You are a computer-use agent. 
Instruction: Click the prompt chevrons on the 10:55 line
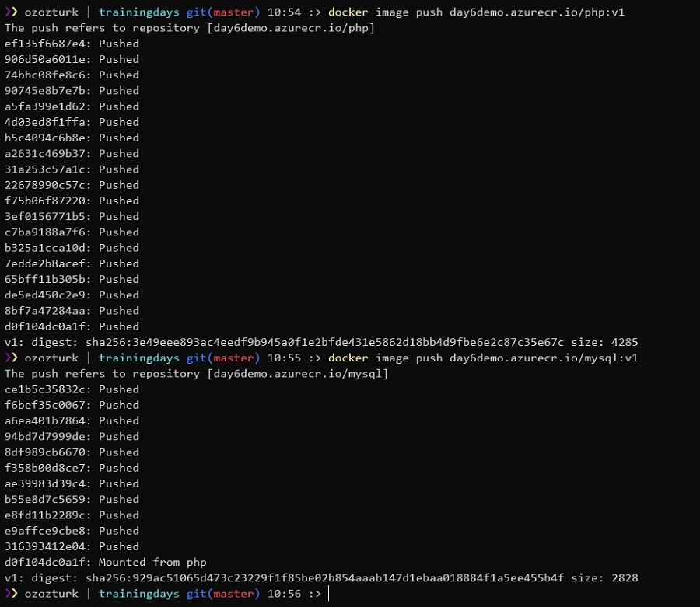click(11, 358)
